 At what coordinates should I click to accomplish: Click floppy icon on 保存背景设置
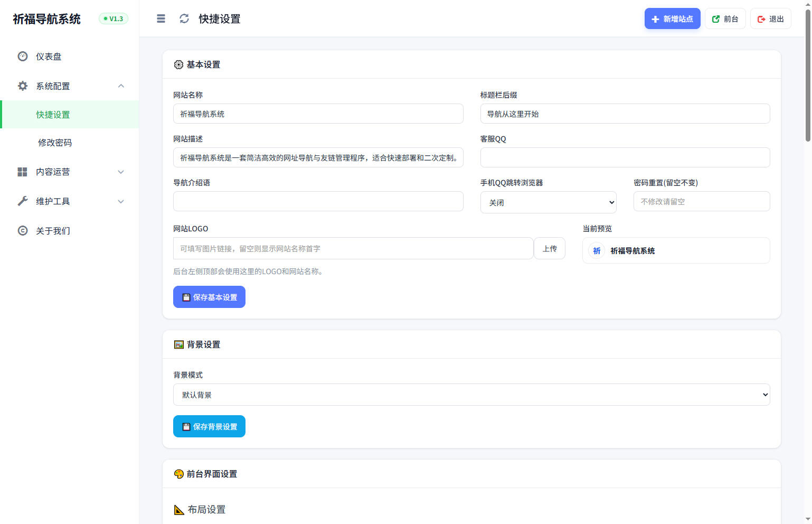[x=186, y=427]
